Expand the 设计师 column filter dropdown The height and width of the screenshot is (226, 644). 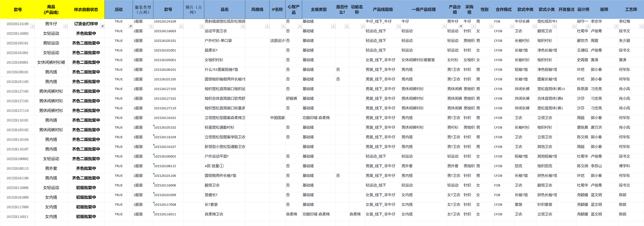[x=588, y=26]
